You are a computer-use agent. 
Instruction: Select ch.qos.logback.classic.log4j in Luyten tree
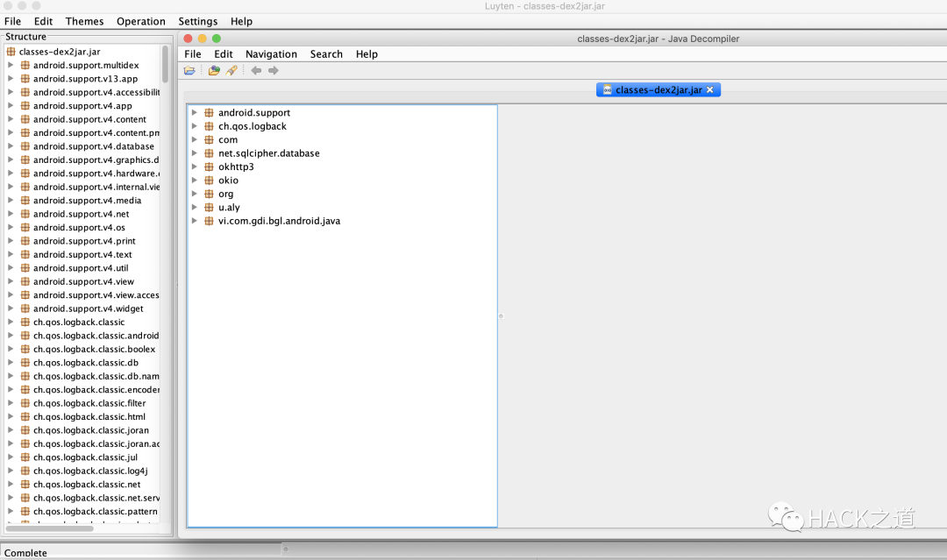click(90, 471)
